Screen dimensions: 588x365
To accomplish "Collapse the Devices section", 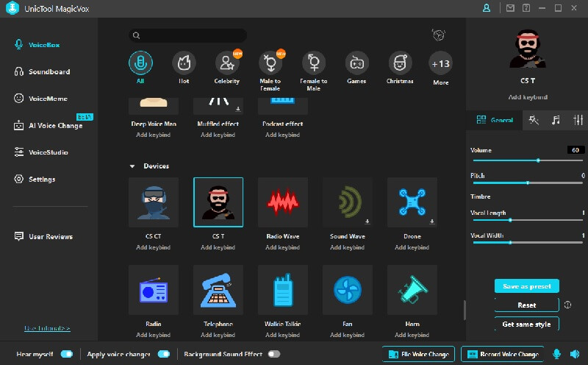I will click(x=132, y=166).
